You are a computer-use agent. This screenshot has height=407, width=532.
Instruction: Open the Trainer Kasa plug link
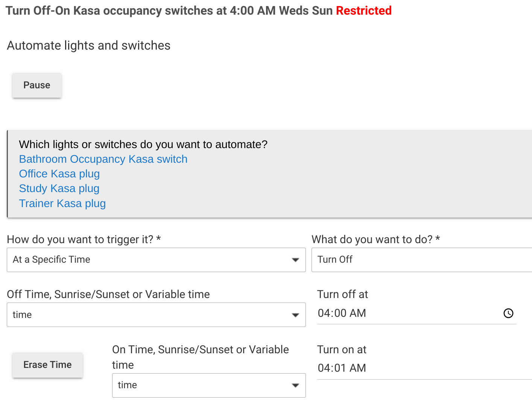(x=62, y=203)
